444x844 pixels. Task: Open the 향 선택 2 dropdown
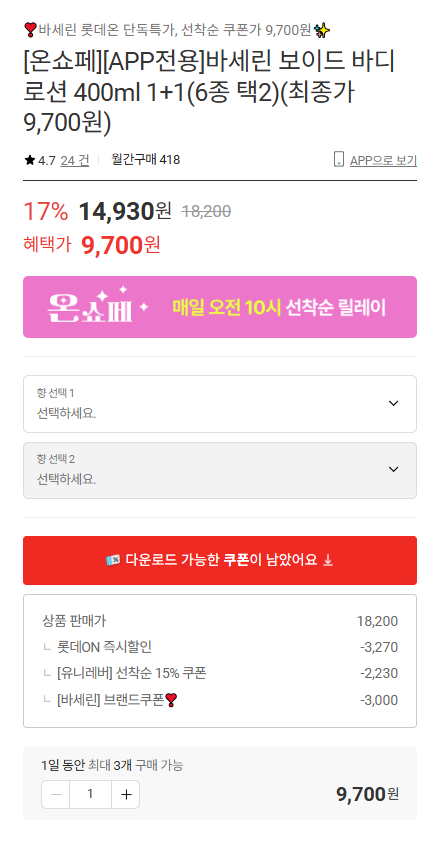click(220, 470)
